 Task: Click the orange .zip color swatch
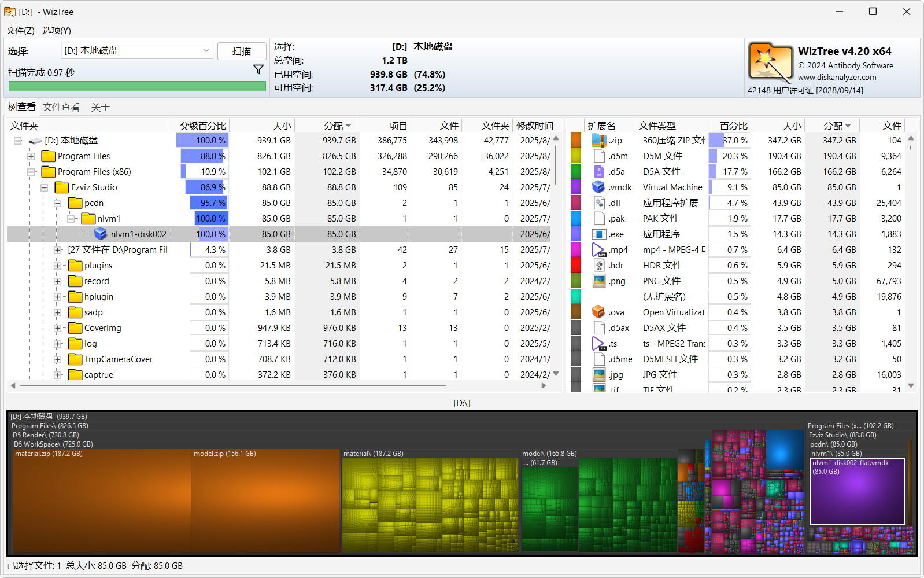click(576, 140)
